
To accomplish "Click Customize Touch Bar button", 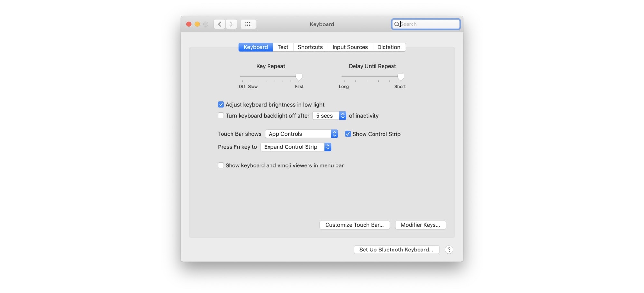I will click(x=354, y=225).
